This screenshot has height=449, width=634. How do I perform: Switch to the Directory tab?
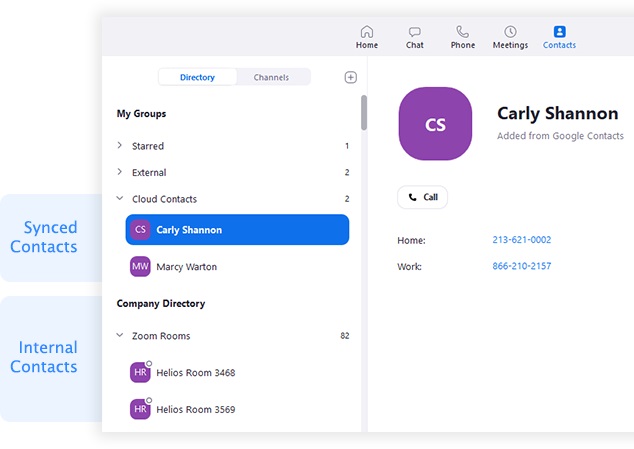197,77
